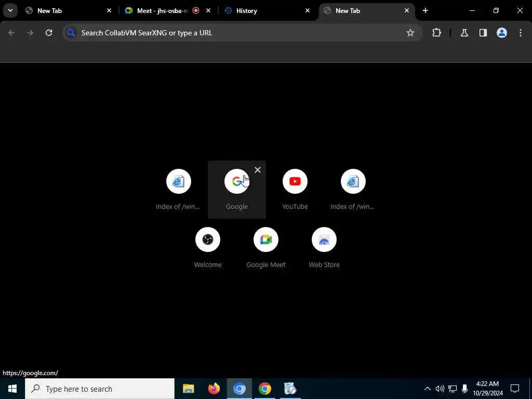Open the YouTube shortcut
This screenshot has height=399, width=532.
(x=295, y=190)
